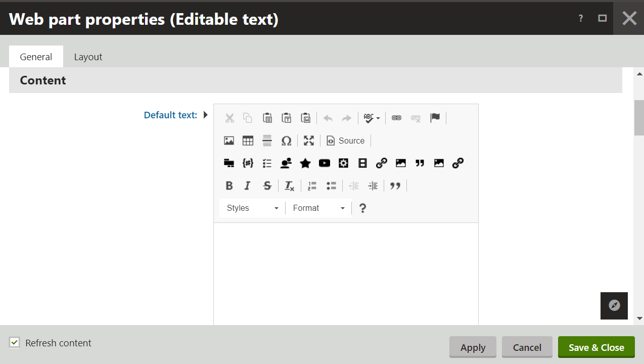Open the spell checker dropdown
The image size is (644, 364).
tap(372, 118)
